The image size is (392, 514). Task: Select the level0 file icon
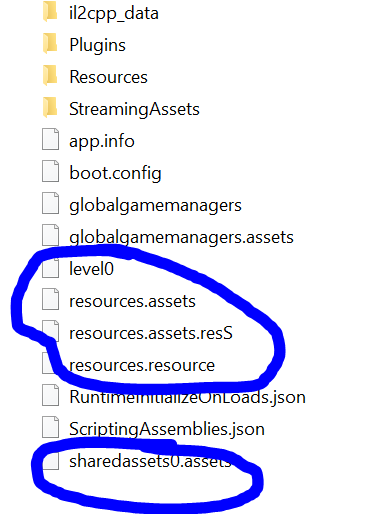pyautogui.click(x=50, y=268)
